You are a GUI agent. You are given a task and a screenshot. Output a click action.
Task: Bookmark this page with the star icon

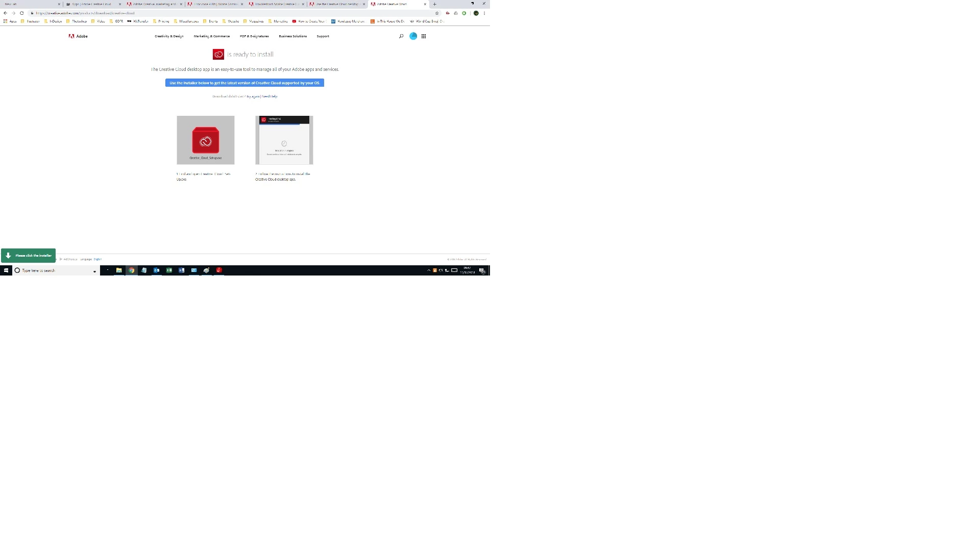pyautogui.click(x=437, y=13)
